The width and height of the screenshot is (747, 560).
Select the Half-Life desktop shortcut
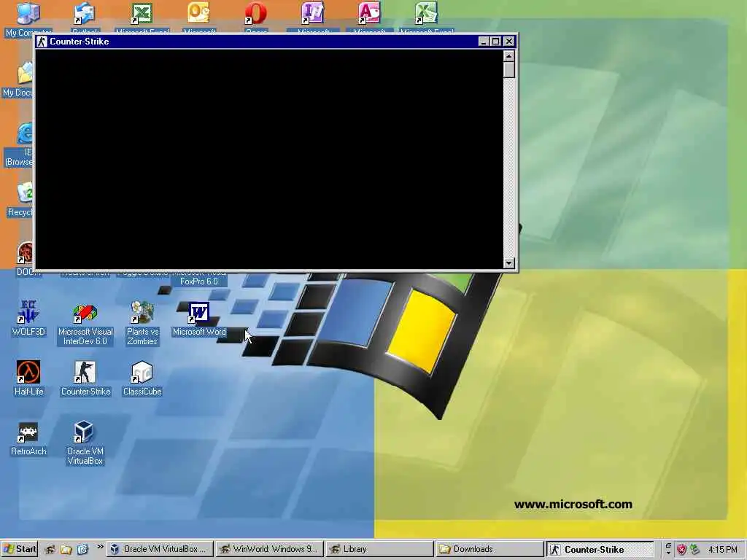coord(28,373)
